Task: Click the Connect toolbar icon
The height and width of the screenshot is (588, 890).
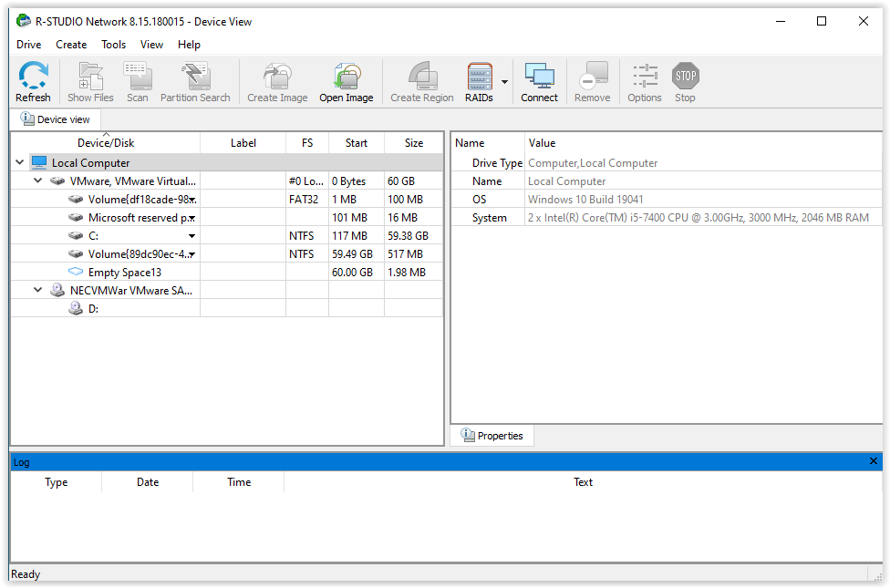Action: (539, 76)
